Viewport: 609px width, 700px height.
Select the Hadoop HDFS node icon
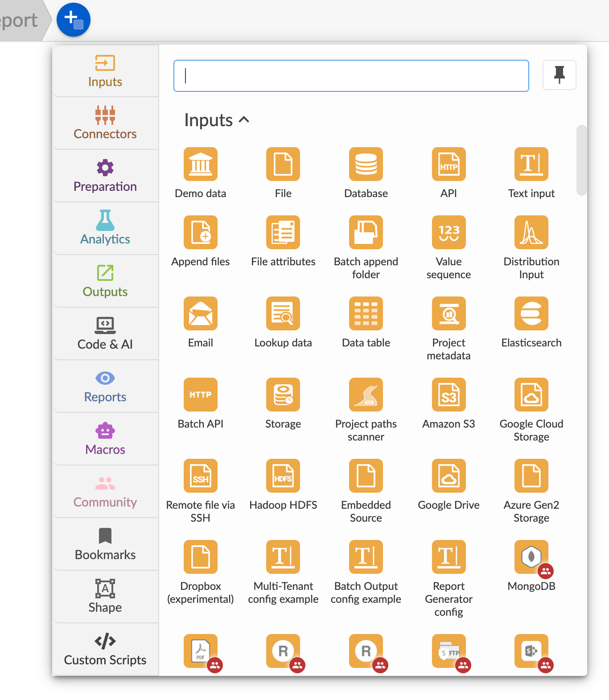pyautogui.click(x=283, y=476)
